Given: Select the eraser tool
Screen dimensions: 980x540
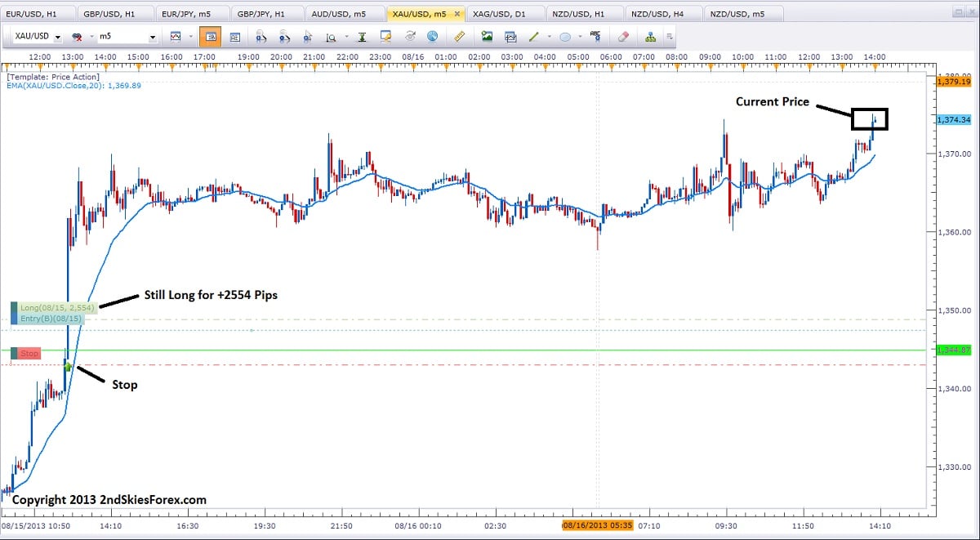Looking at the screenshot, I should point(622,37).
